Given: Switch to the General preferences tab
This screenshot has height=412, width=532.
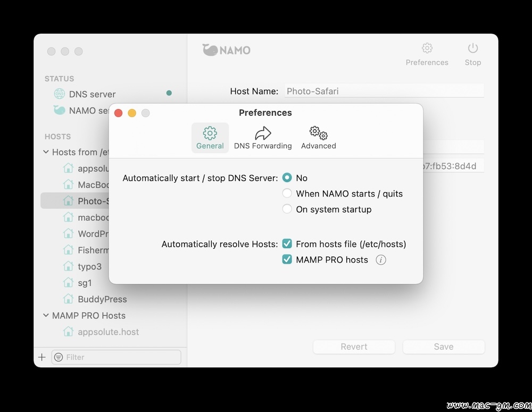Looking at the screenshot, I should tap(210, 138).
